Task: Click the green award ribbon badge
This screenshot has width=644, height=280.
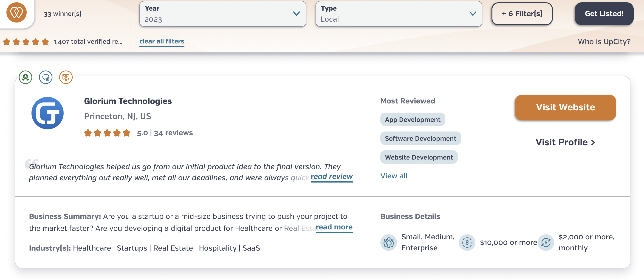Action: pos(25,77)
